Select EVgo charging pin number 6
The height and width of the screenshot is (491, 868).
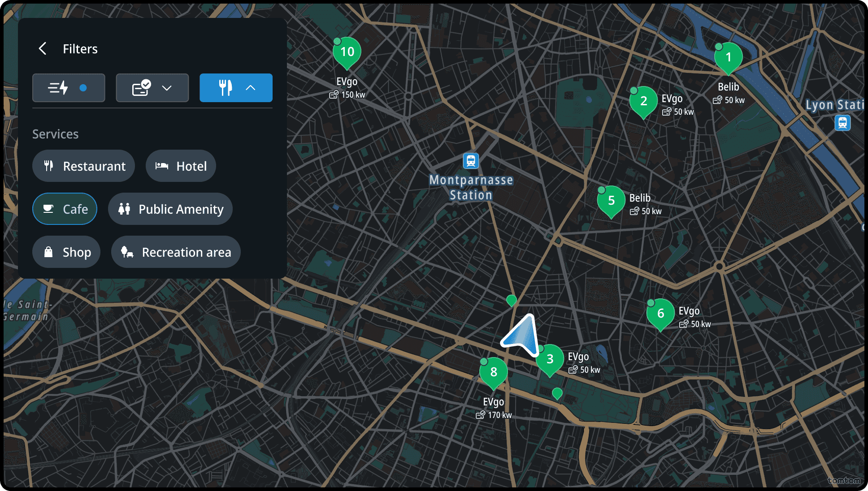pos(660,314)
